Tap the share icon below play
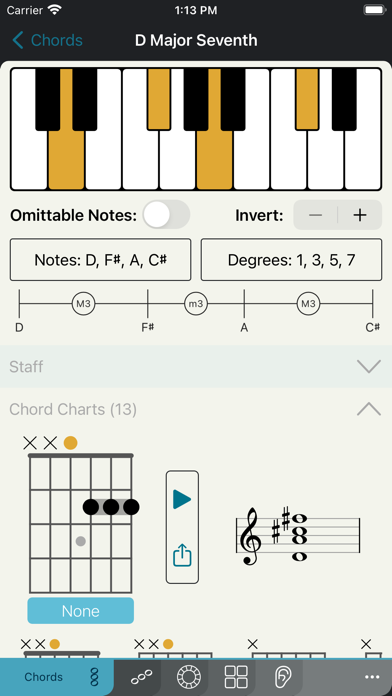This screenshot has height=696, width=392. point(182,556)
